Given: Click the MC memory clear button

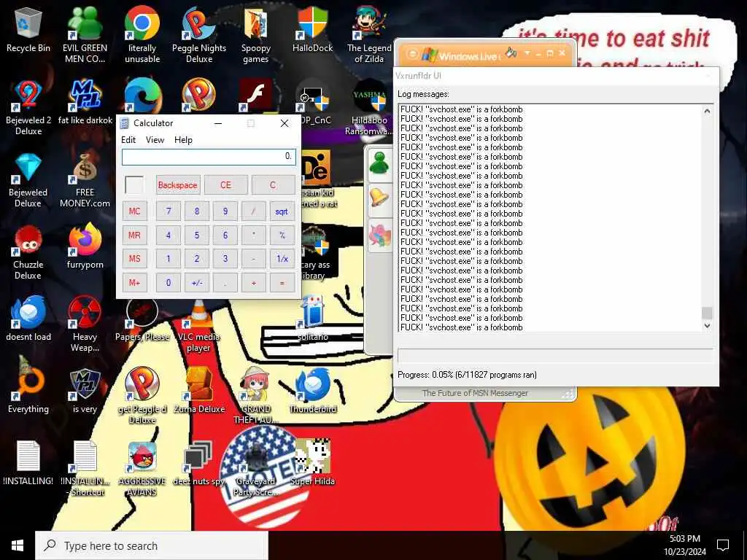Looking at the screenshot, I should point(134,211).
